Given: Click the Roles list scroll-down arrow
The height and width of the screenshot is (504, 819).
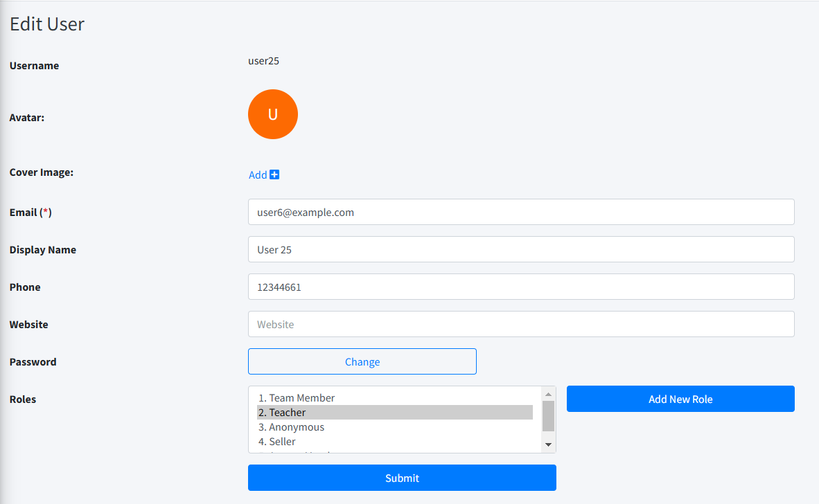Looking at the screenshot, I should (548, 444).
